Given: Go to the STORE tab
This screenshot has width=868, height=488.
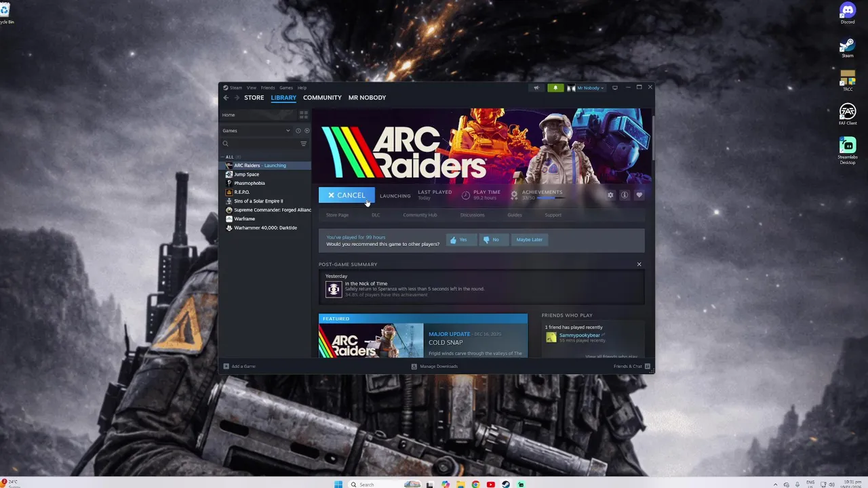Looking at the screenshot, I should 254,98.
